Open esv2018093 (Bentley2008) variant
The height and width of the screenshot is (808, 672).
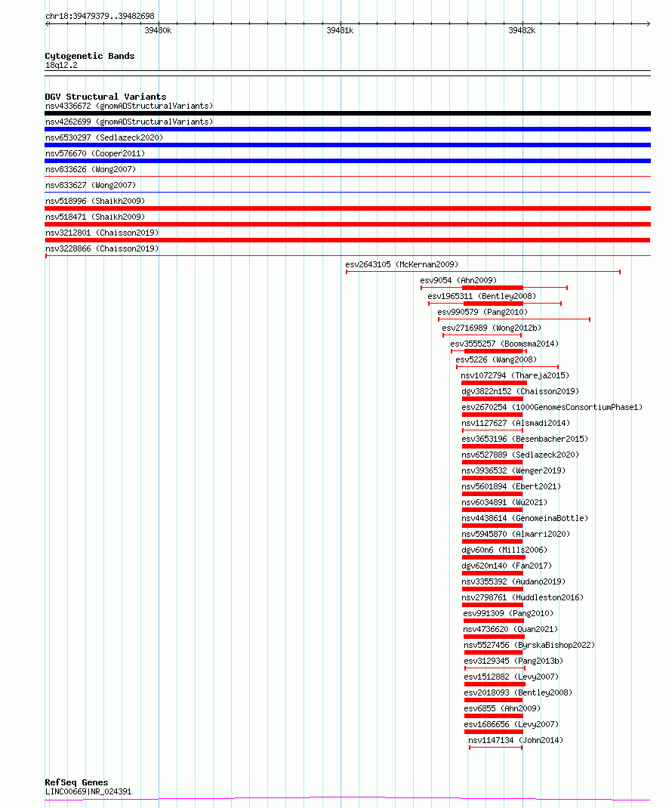(x=518, y=693)
